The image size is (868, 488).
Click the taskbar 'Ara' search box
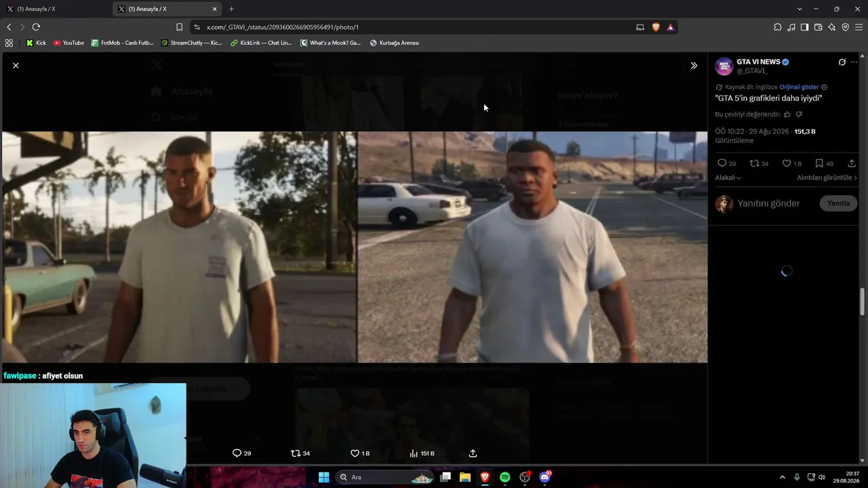tap(384, 477)
